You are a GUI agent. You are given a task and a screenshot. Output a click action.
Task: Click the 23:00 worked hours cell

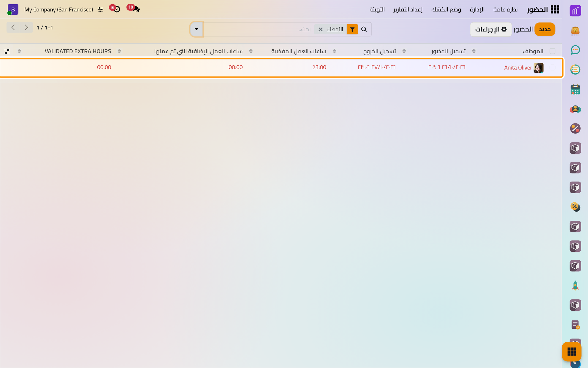point(319,67)
